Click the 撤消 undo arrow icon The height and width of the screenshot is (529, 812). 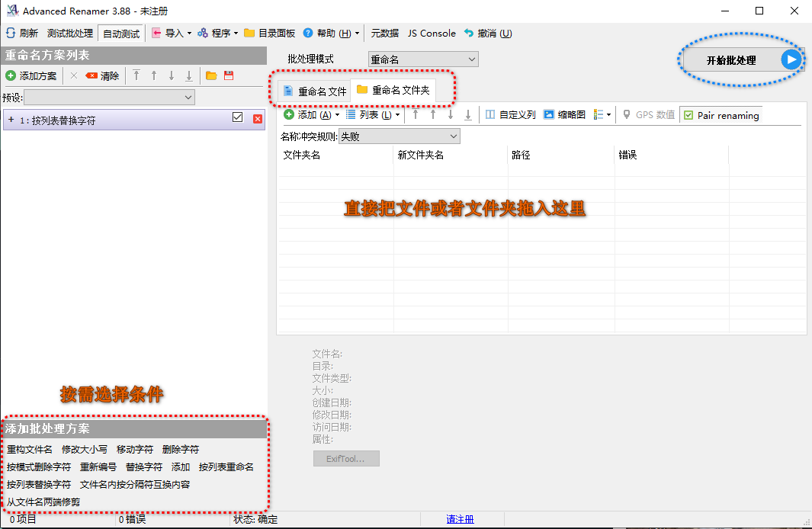469,34
